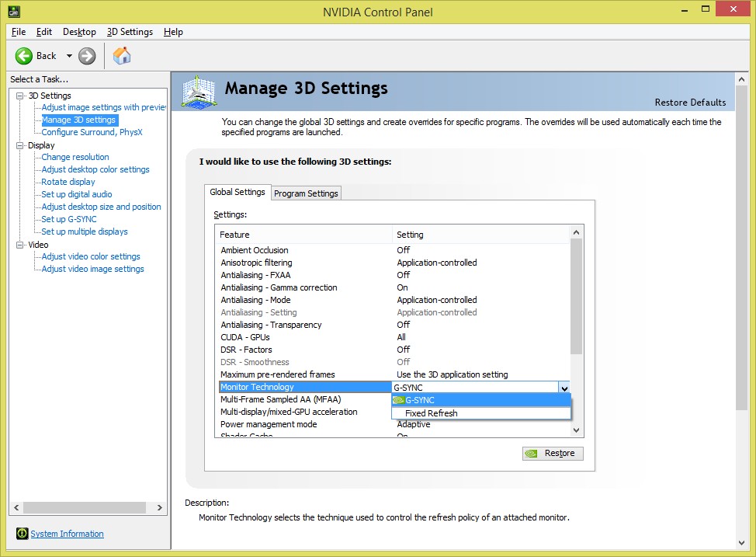
Task: Click the green Back arrow icon
Action: (23, 56)
